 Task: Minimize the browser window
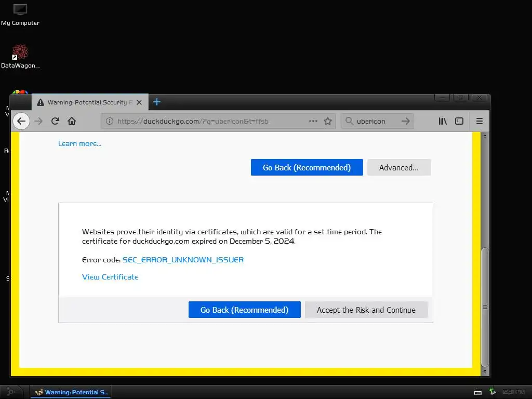(443, 98)
